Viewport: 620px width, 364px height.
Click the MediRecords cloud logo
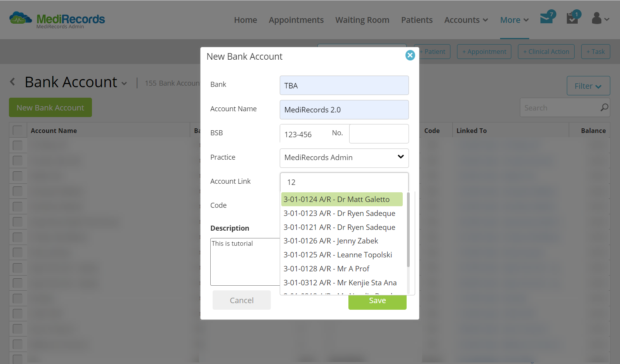click(x=21, y=18)
